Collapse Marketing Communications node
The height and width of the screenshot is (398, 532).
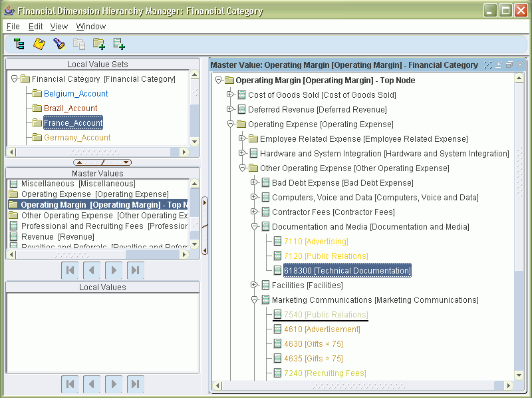pyautogui.click(x=254, y=300)
